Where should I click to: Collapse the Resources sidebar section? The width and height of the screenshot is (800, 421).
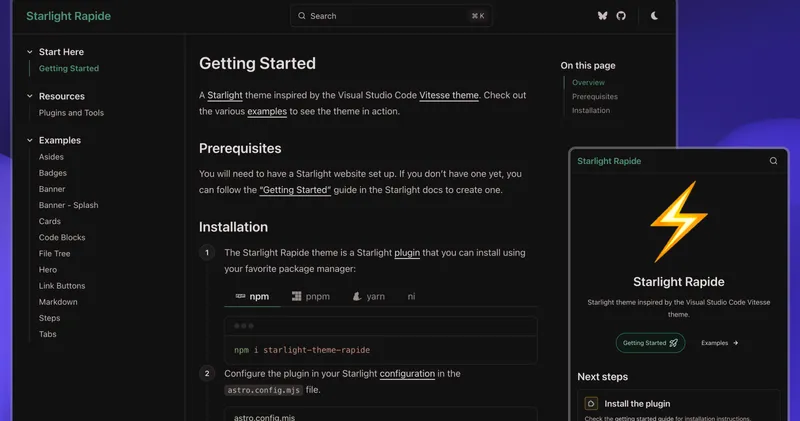tap(30, 97)
